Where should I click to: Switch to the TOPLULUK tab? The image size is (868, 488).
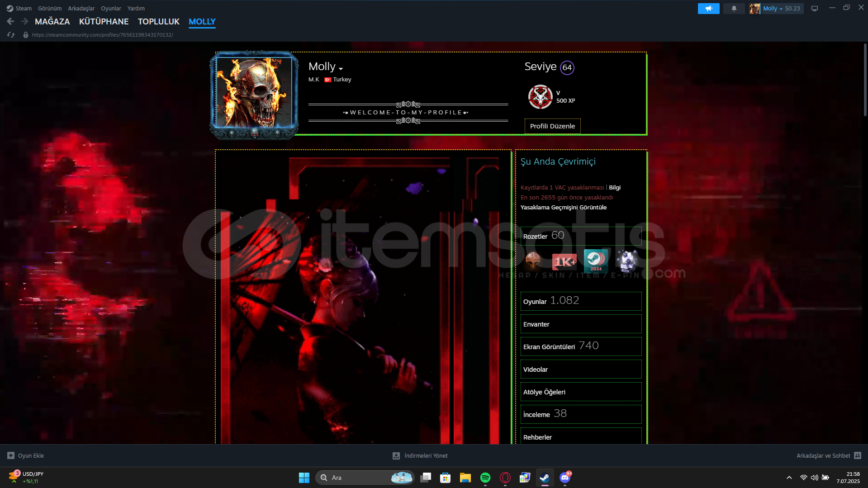[159, 21]
